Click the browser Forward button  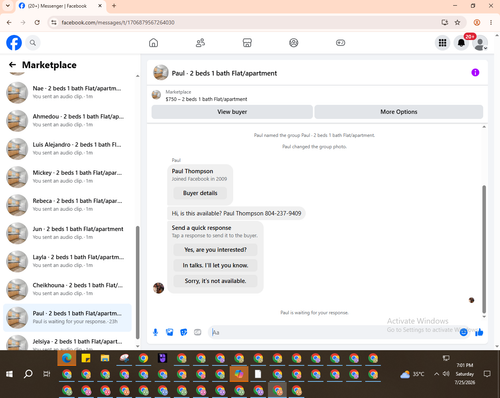tap(23, 22)
